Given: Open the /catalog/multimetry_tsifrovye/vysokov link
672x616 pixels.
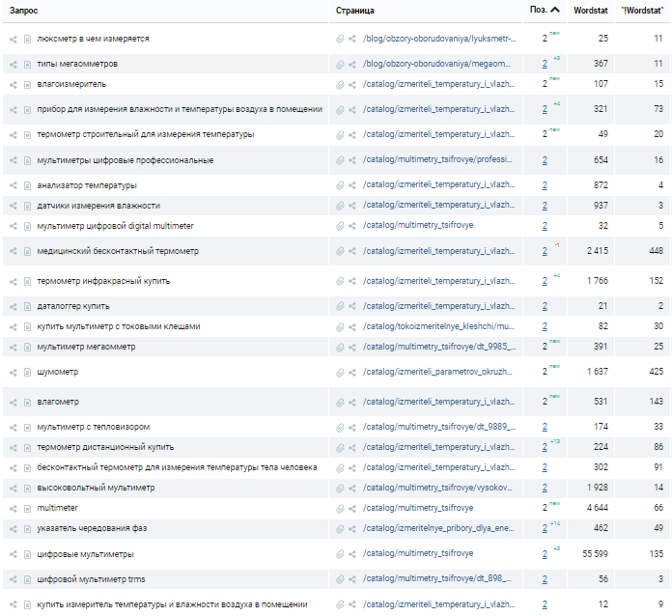Looking at the screenshot, I should [x=437, y=488].
